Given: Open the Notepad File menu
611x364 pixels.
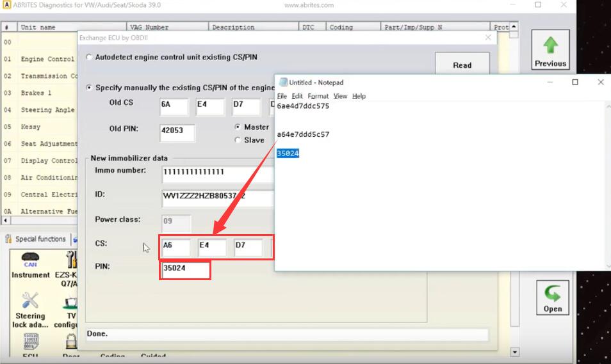Looking at the screenshot, I should pos(282,96).
